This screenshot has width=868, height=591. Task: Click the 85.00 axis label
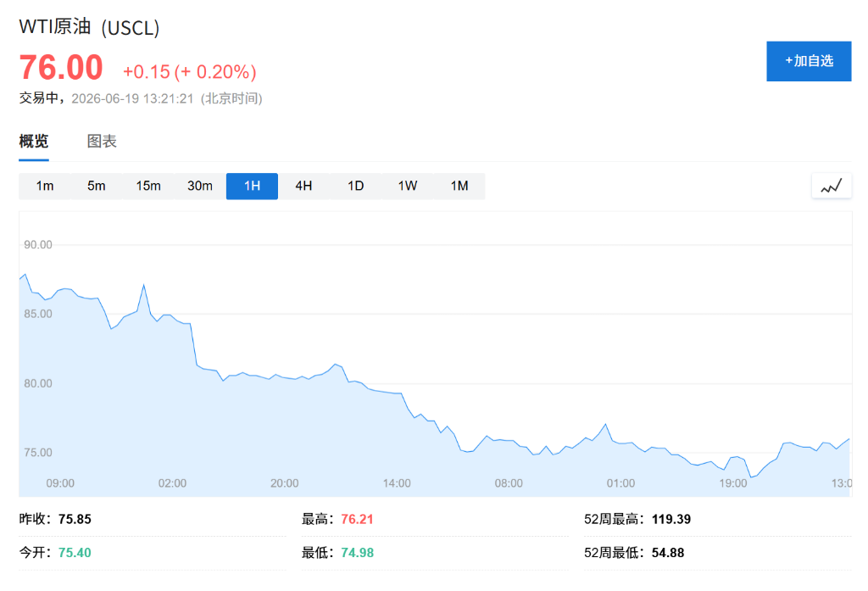(37, 314)
